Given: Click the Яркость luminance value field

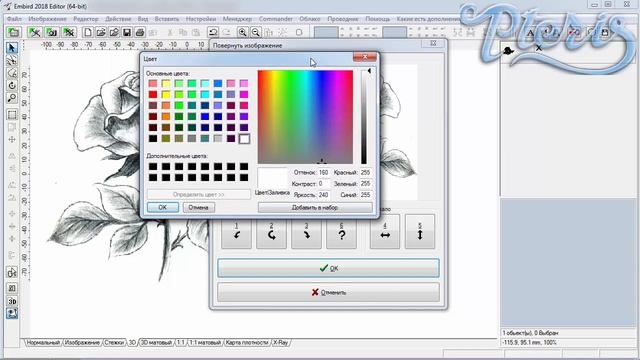Looking at the screenshot, I should click(324, 195).
